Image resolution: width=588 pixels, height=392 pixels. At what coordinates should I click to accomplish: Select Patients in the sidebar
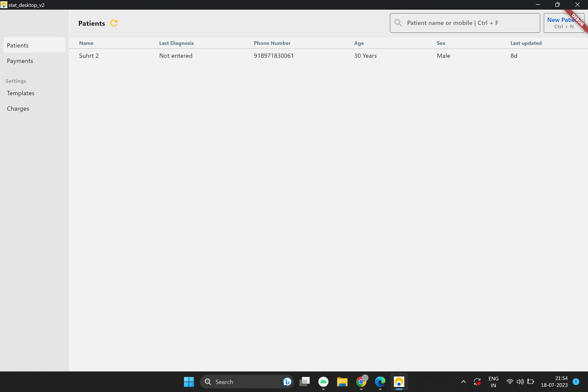pos(18,45)
